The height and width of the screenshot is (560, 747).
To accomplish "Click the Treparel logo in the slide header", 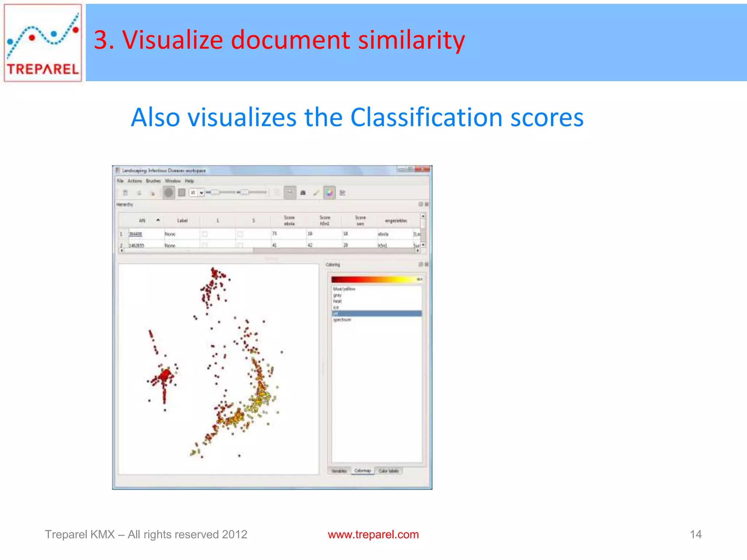I will [x=43, y=43].
